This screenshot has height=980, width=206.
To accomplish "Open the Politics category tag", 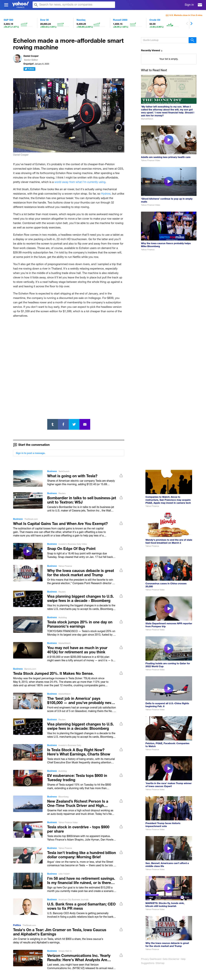I will [17, 925].
